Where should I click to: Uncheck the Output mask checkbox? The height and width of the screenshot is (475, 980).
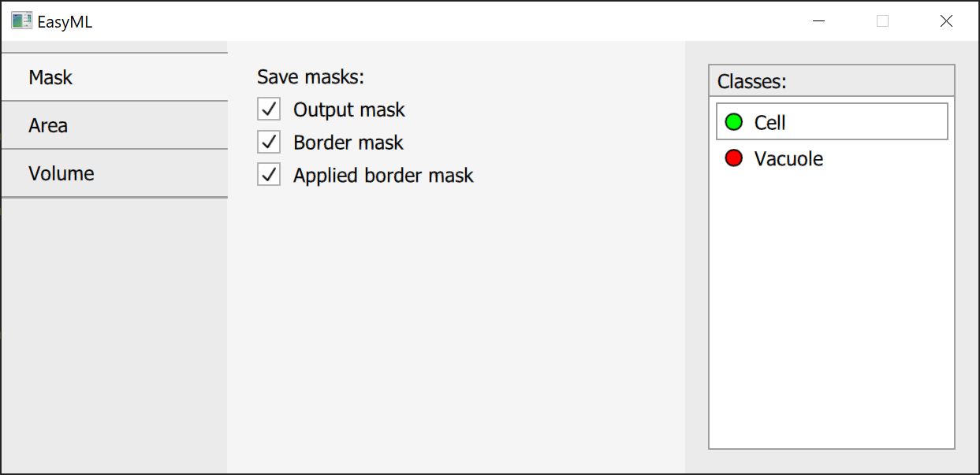point(270,109)
